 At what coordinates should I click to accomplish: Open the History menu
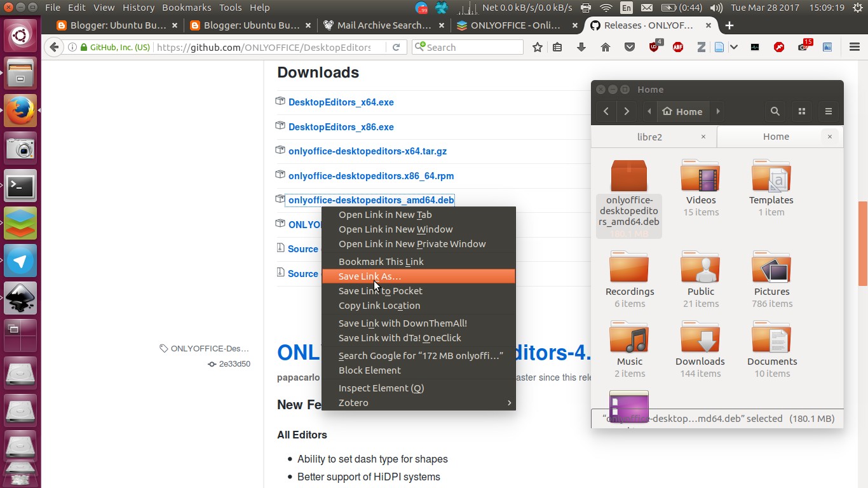[x=139, y=8]
